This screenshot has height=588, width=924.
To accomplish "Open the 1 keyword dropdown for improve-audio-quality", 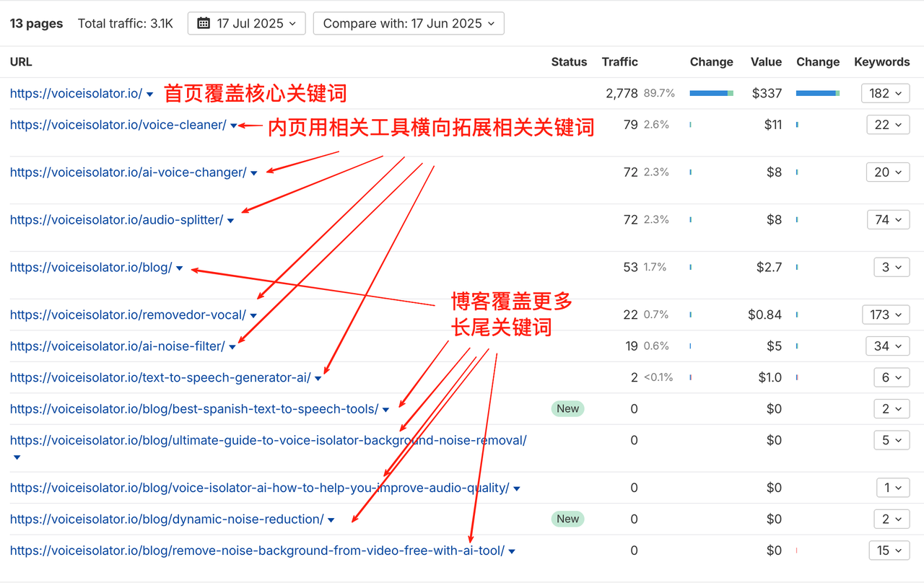I will point(894,488).
